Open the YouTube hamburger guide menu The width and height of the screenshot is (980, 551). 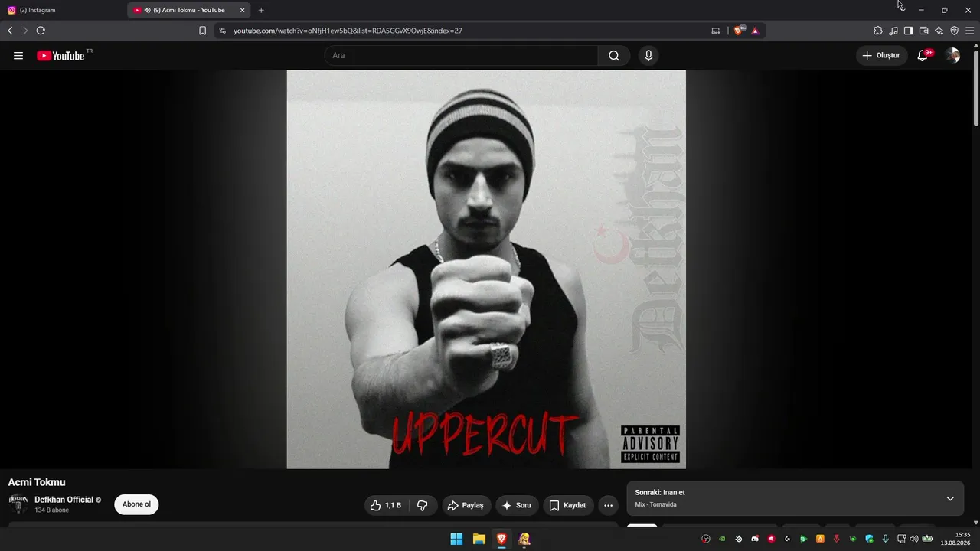[18, 56]
